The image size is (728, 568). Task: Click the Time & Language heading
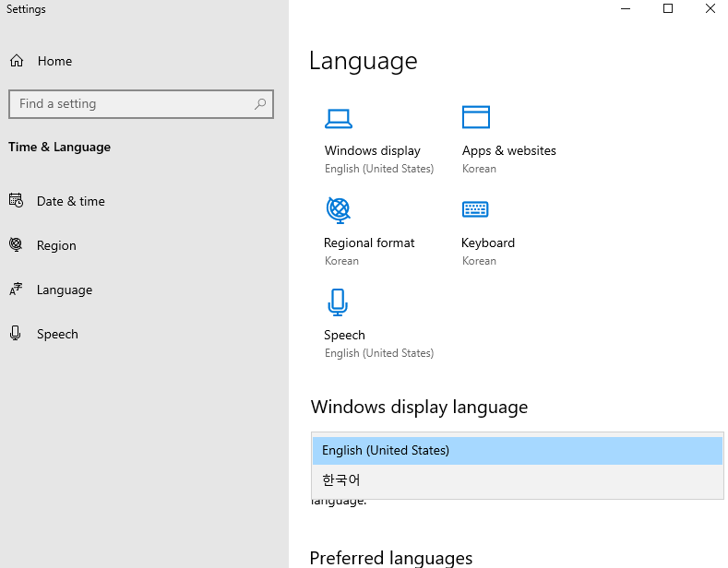pos(59,148)
